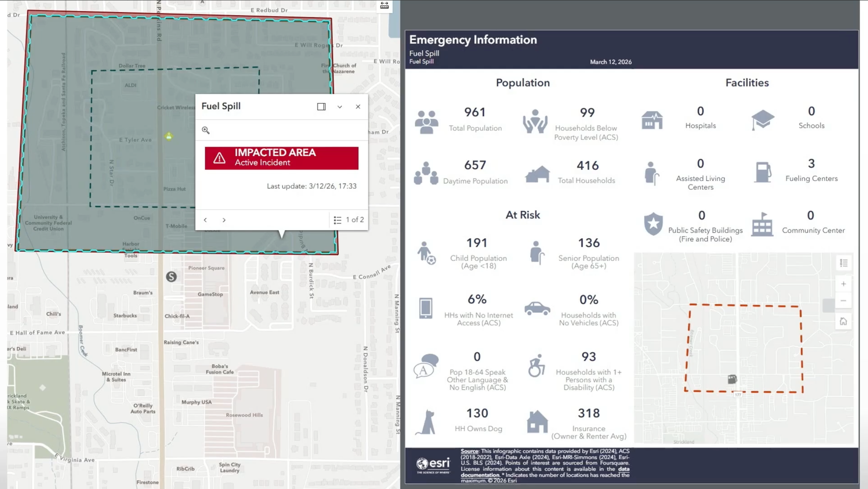
Task: Click the Fueling Centers gas pump icon
Action: coord(763,172)
